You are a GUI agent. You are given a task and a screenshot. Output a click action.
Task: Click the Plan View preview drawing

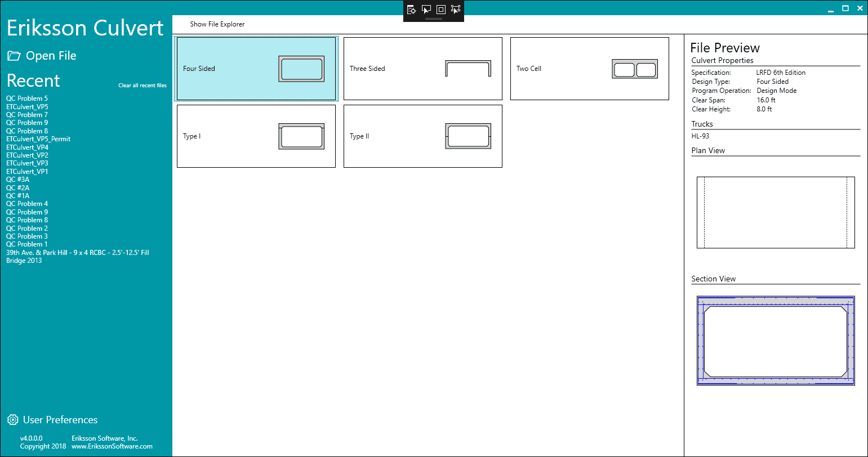[x=776, y=212]
